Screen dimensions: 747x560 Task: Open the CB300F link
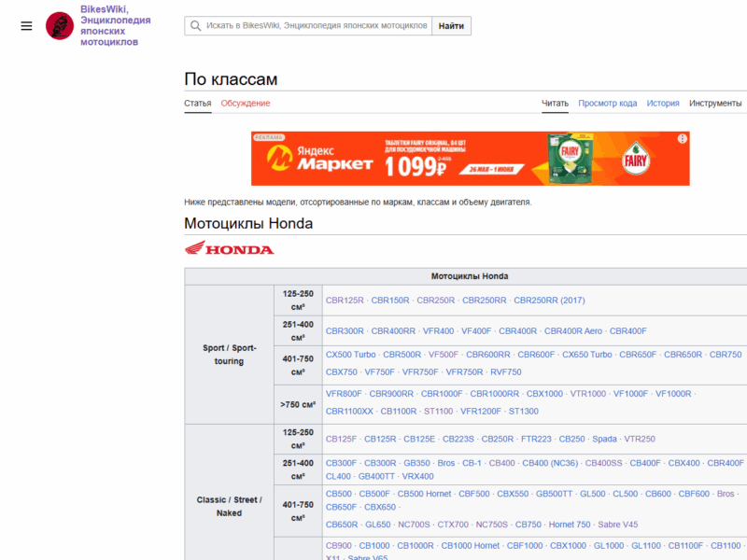click(341, 463)
